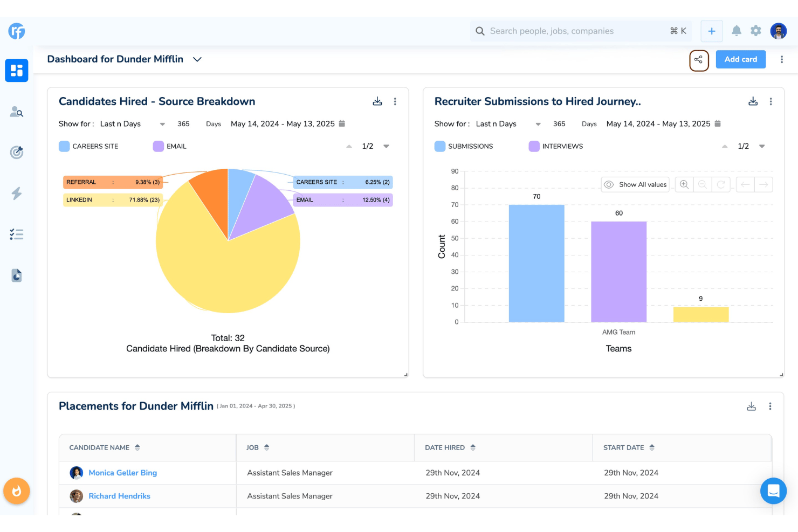
Task: Reset the bar chart zoom
Action: [x=721, y=184]
